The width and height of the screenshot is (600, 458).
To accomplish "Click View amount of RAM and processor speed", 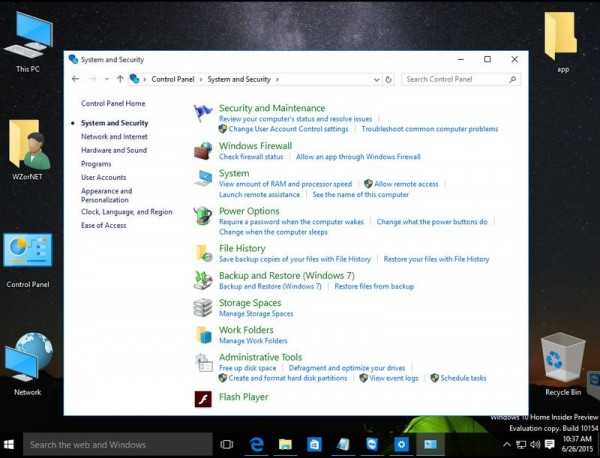I will click(285, 184).
